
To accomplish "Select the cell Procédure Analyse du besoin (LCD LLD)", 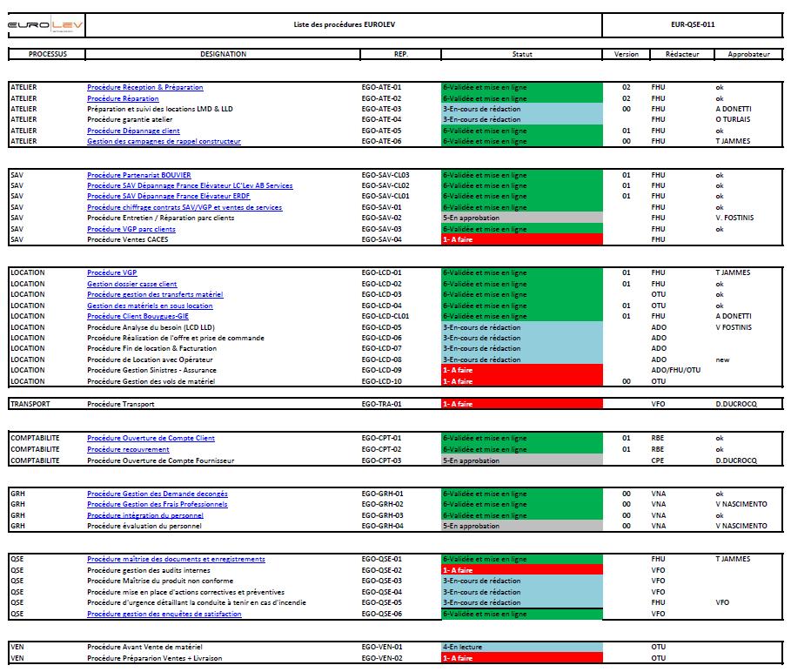I will pyautogui.click(x=151, y=327).
